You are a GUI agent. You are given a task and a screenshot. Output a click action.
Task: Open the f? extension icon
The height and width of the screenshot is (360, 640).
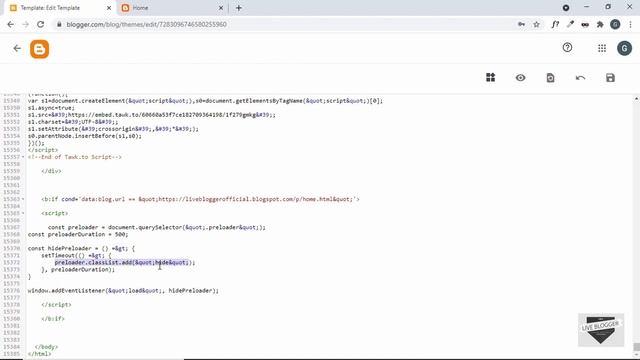(555, 24)
